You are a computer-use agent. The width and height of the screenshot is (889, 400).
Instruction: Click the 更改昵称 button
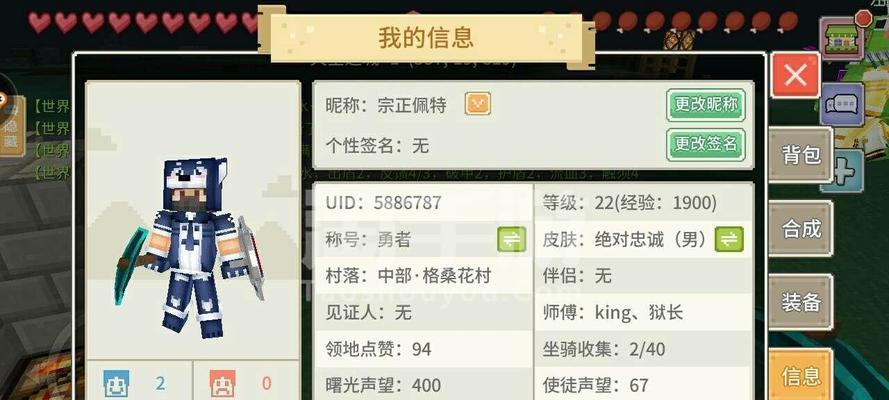pos(705,105)
